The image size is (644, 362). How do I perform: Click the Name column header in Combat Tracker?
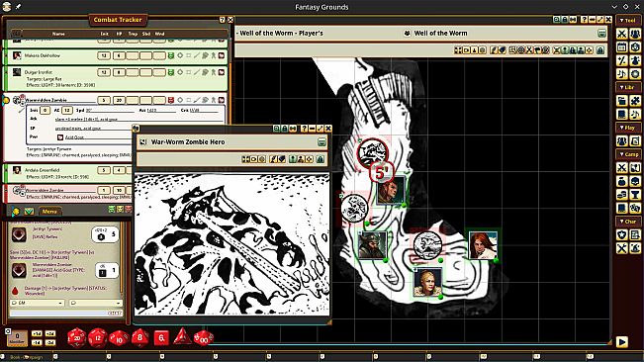click(x=58, y=34)
